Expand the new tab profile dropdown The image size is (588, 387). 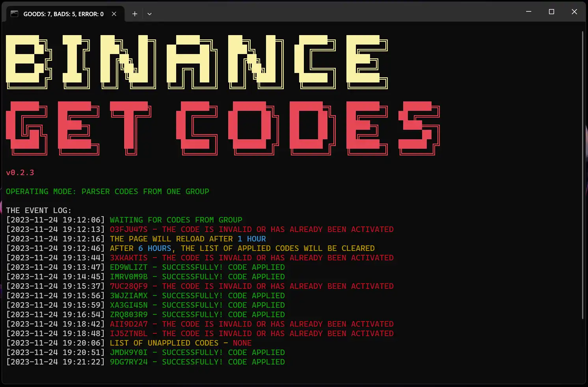[149, 14]
